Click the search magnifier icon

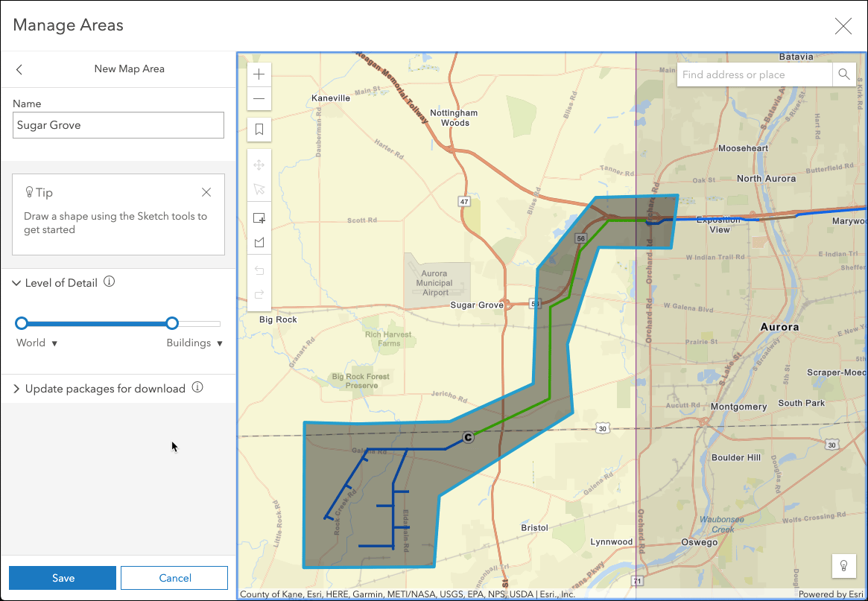(x=844, y=74)
